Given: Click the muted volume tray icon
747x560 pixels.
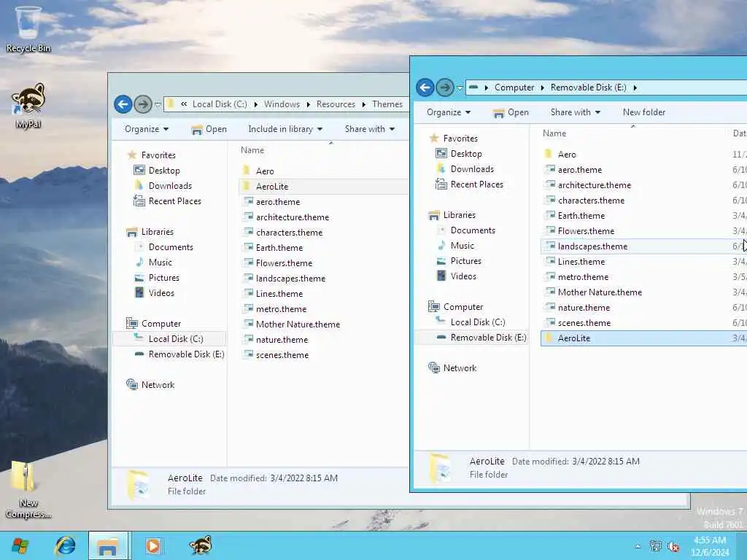Looking at the screenshot, I should pyautogui.click(x=673, y=546).
